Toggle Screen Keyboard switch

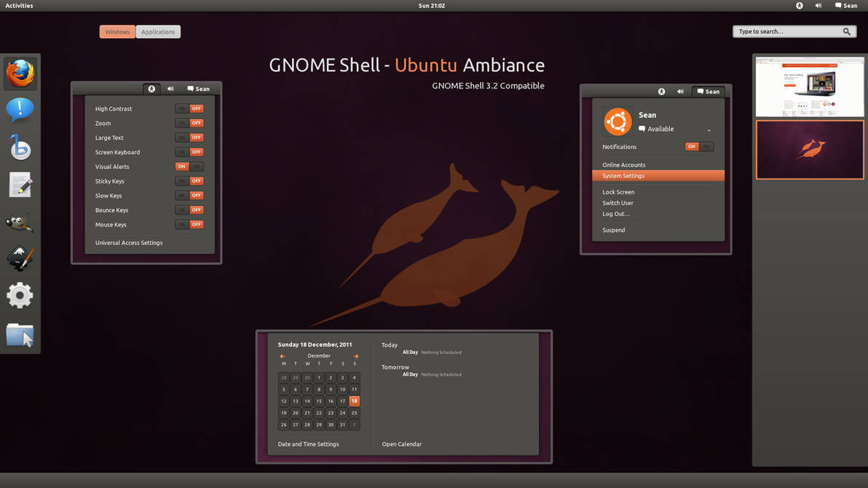(189, 151)
